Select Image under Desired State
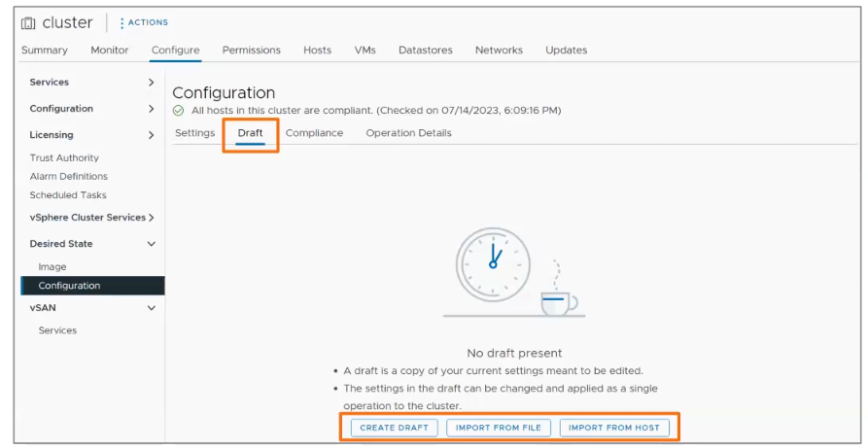868x448 pixels. [52, 267]
